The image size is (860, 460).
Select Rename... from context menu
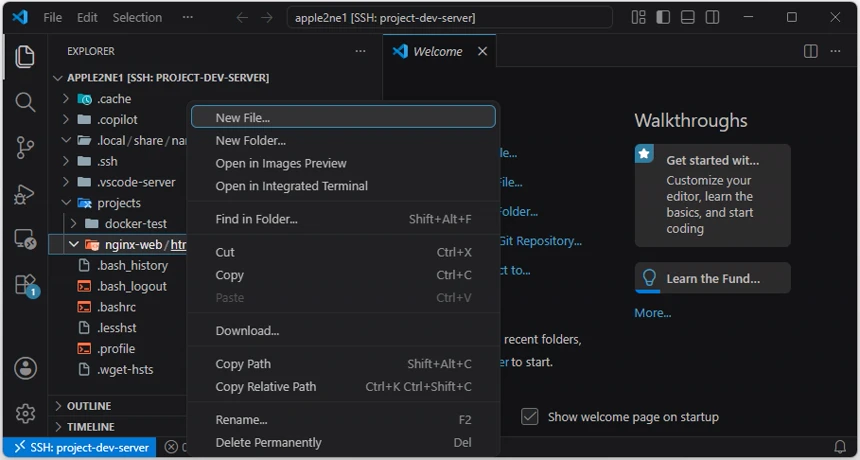point(343,420)
